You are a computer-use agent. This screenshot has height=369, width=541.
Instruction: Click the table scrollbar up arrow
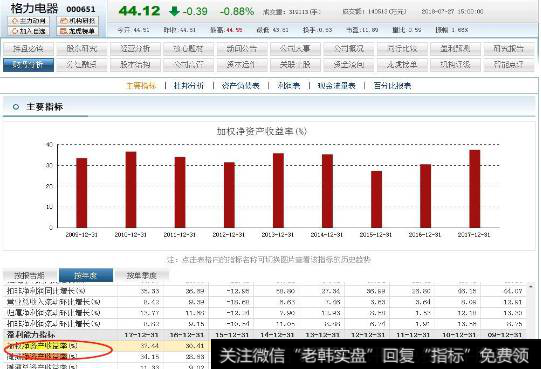coord(531,287)
